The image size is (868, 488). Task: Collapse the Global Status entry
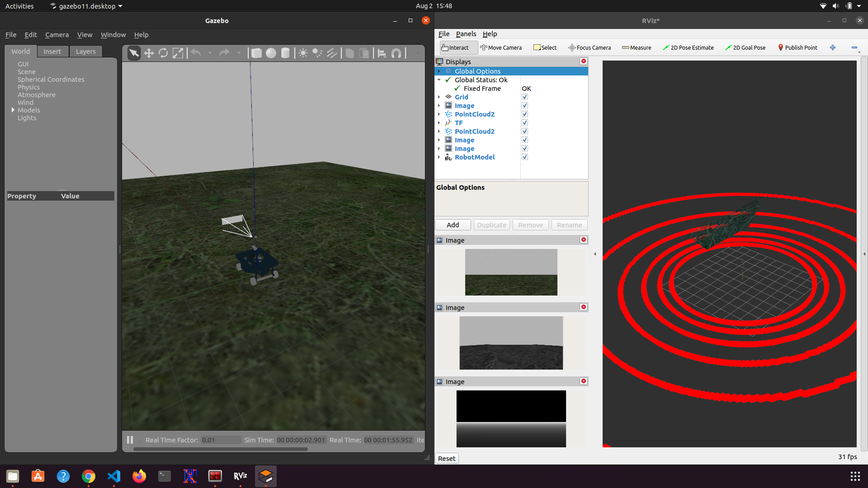439,80
